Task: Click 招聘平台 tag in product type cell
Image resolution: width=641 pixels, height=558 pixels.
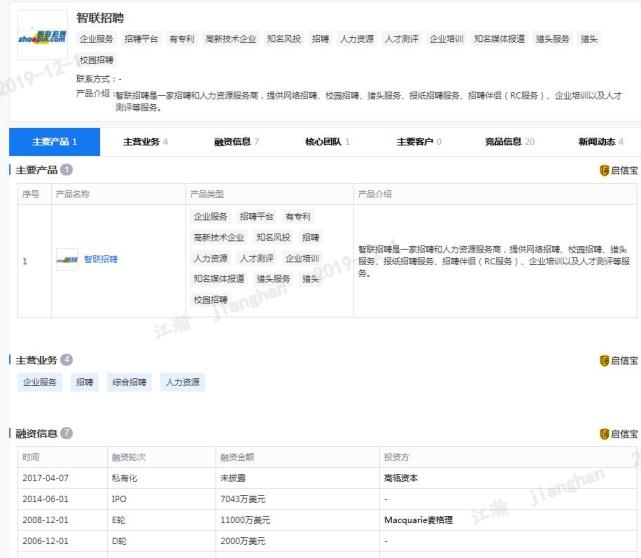Action: pos(256,216)
